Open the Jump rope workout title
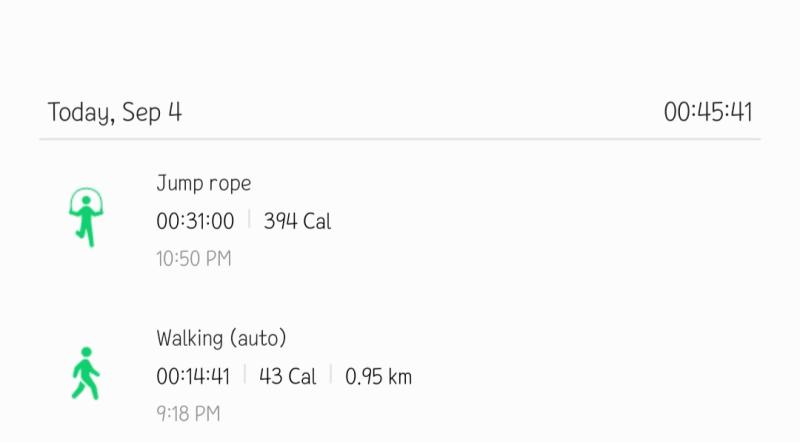 tap(204, 184)
